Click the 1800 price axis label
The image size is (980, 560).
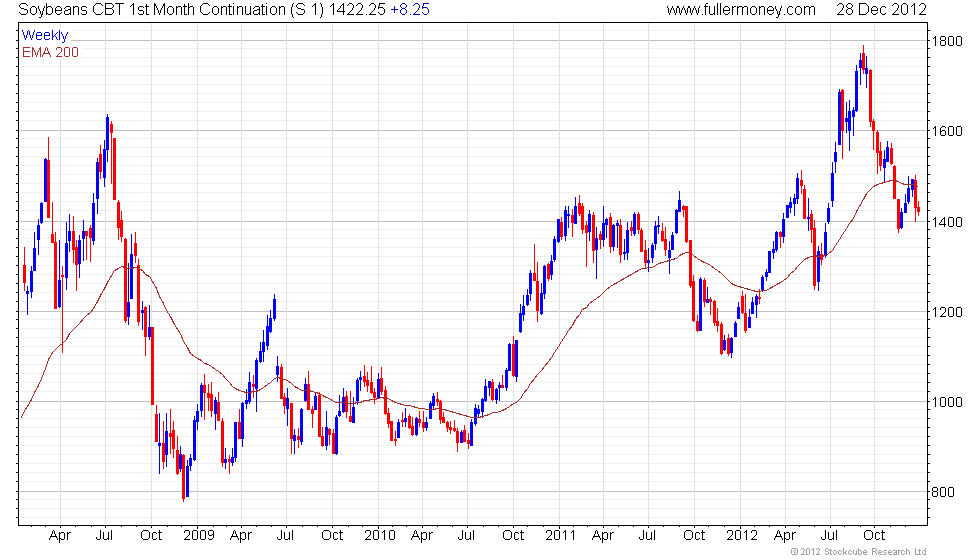pos(946,41)
